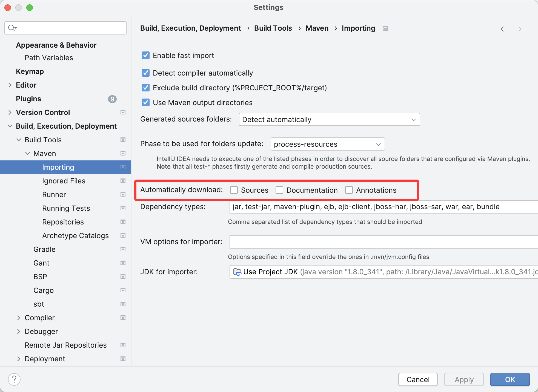Click the JDK folder icon in importer field
The image size is (538, 392).
pyautogui.click(x=237, y=272)
